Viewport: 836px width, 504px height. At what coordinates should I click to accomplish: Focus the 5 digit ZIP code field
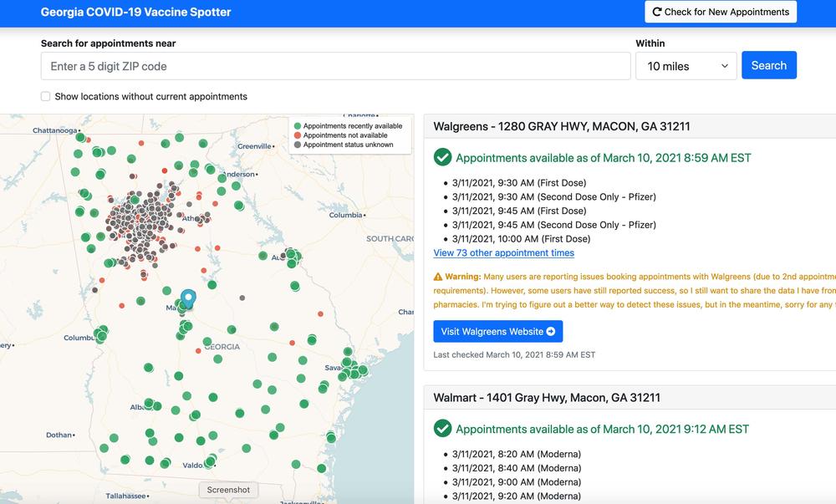click(335, 66)
